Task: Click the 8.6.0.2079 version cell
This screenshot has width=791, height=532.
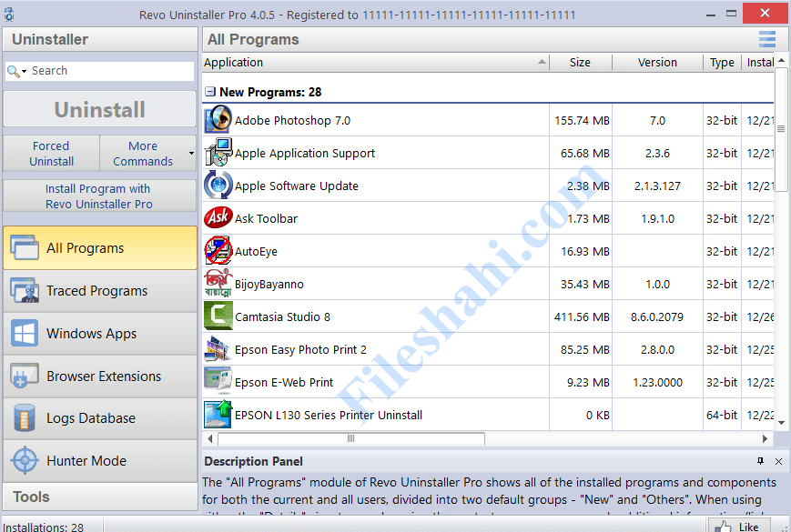Action: point(657,316)
